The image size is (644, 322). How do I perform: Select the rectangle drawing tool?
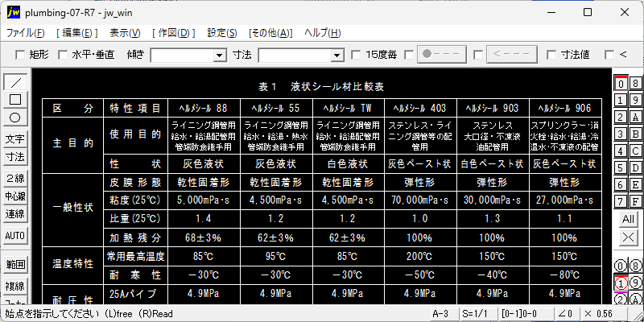click(x=15, y=99)
